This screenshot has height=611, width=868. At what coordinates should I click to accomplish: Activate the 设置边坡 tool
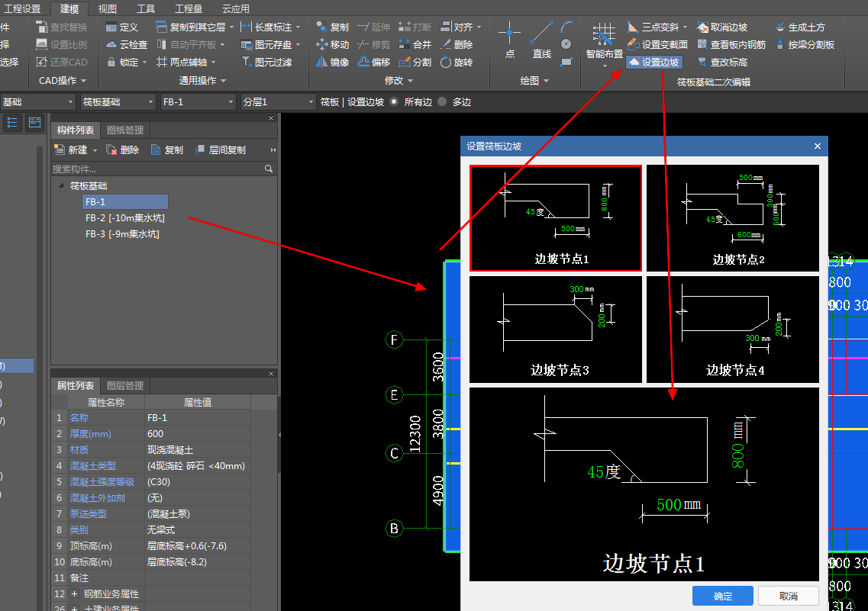pos(653,62)
